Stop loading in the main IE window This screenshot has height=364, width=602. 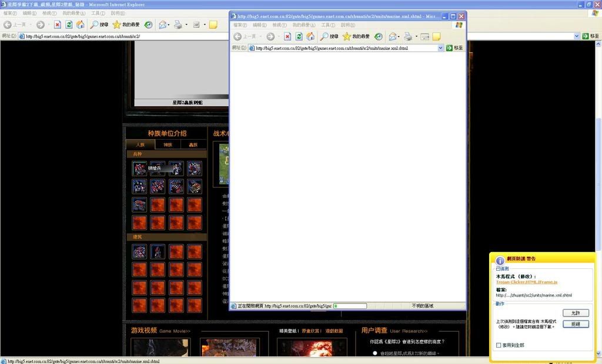coord(57,25)
